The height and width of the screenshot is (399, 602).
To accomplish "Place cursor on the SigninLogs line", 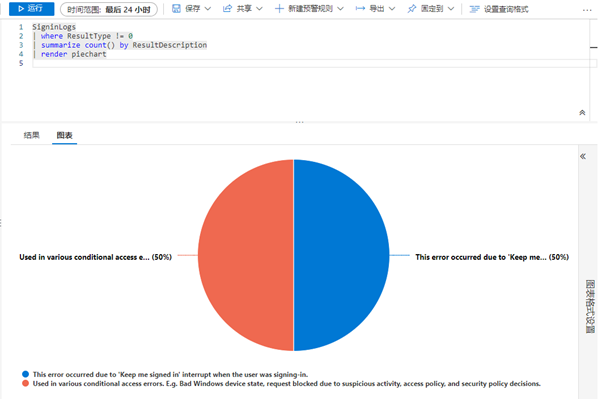I will pyautogui.click(x=54, y=27).
